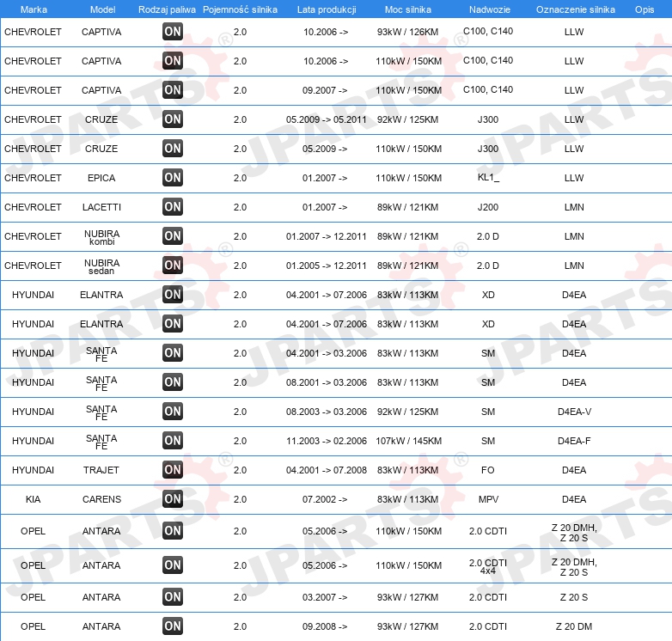Click the 107kW / 145KM power cell
Viewport: 672px width, 641px height.
coord(408,441)
